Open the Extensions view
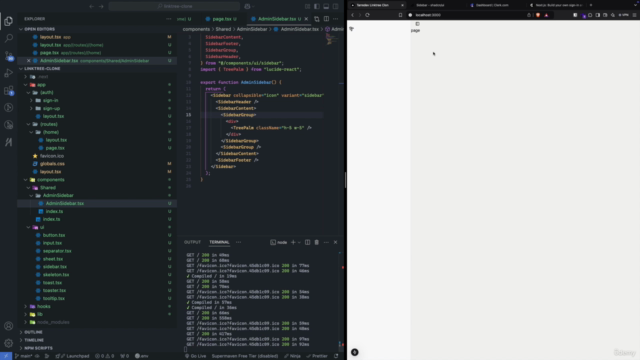Image resolution: width=640 pixels, height=360 pixels. [9, 90]
